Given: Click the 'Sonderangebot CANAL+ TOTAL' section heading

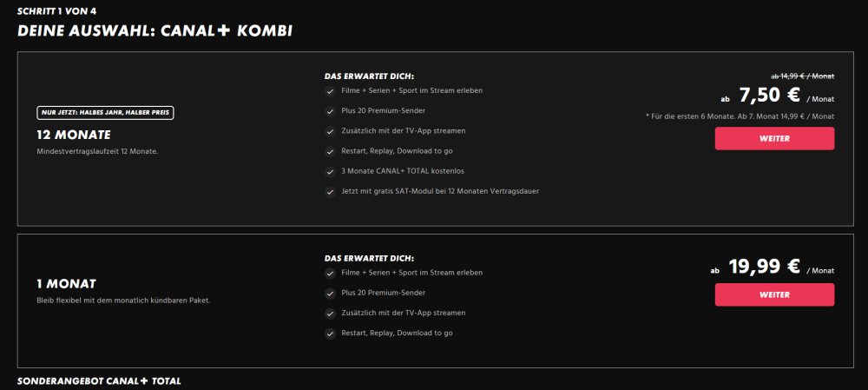Looking at the screenshot, I should point(99,381).
